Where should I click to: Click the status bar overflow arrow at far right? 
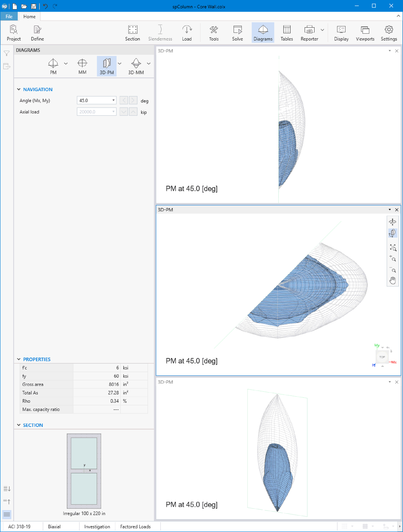400,526
